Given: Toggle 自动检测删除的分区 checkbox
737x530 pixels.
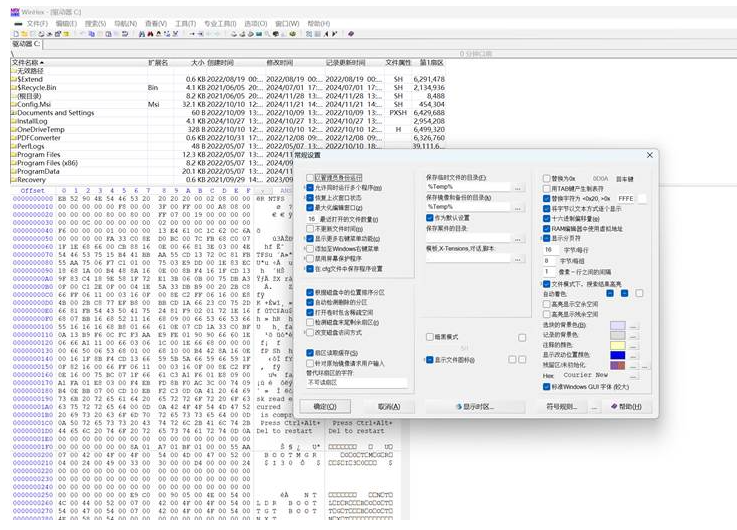Looking at the screenshot, I should pos(310,302).
